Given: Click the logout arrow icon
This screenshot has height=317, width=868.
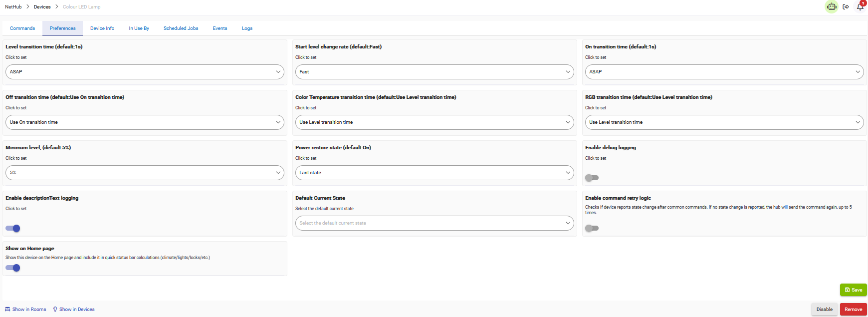Looking at the screenshot, I should (x=846, y=7).
